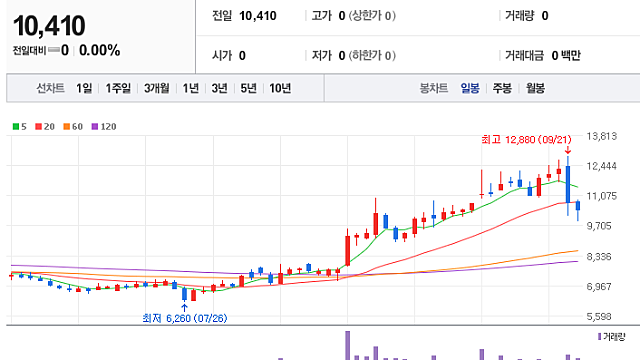This screenshot has width=640, height=360.
Task: Show the 5년 line chart
Action: 248,88
